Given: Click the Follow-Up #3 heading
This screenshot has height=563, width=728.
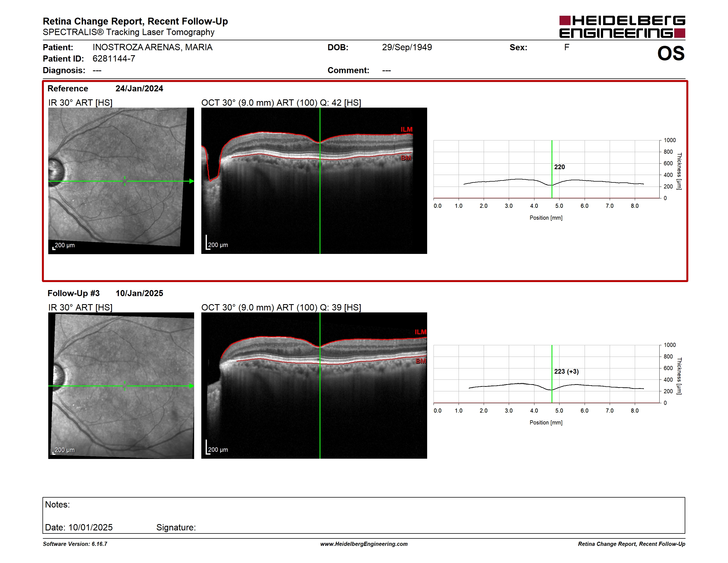Looking at the screenshot, I should (73, 293).
